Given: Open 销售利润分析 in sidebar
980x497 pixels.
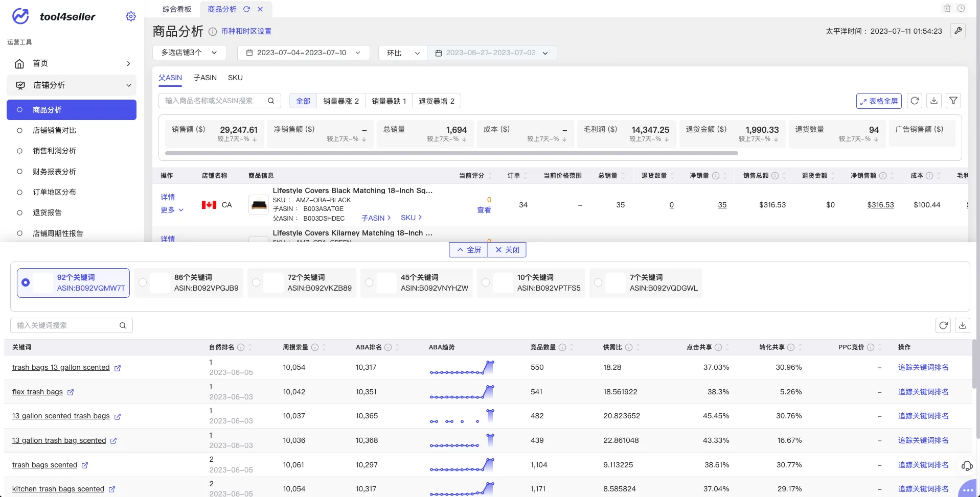Looking at the screenshot, I should [x=54, y=151].
